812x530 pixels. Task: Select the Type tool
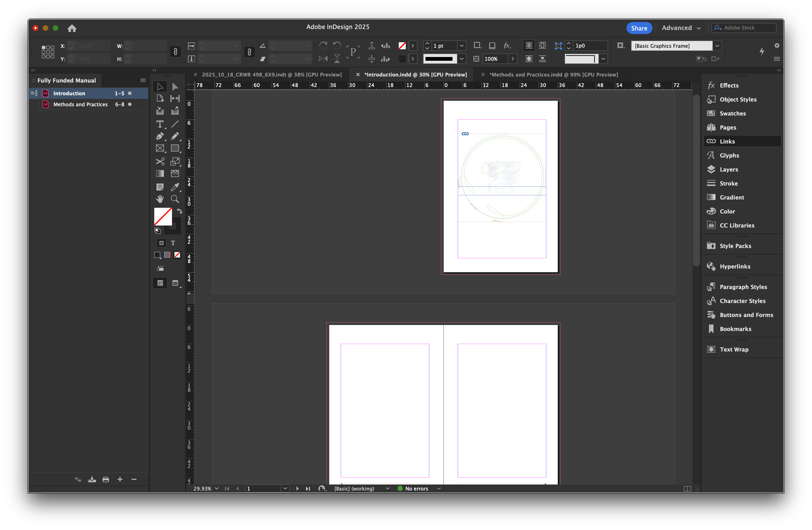pos(160,124)
